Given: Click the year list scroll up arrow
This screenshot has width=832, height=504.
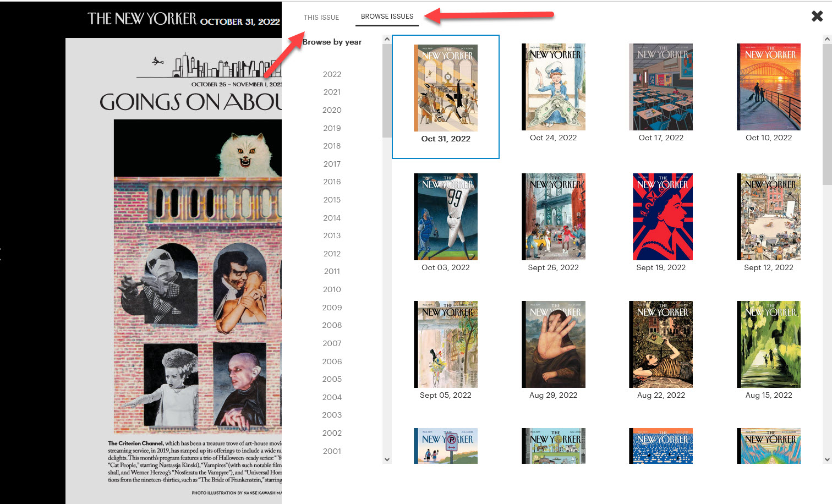Looking at the screenshot, I should tap(387, 39).
